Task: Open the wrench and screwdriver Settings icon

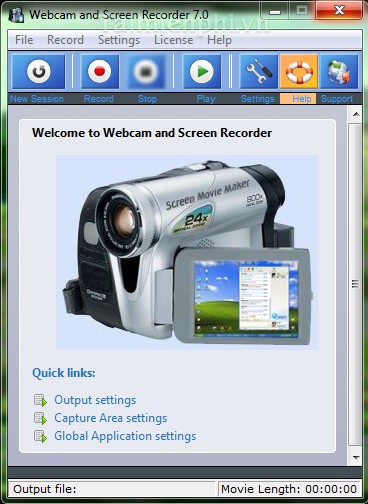Action: pyautogui.click(x=259, y=72)
